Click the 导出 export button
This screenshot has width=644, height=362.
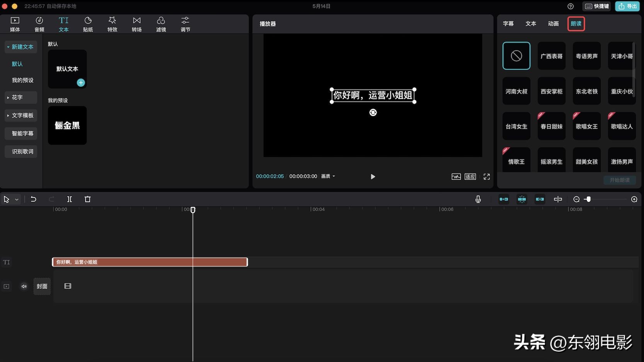[x=627, y=6]
